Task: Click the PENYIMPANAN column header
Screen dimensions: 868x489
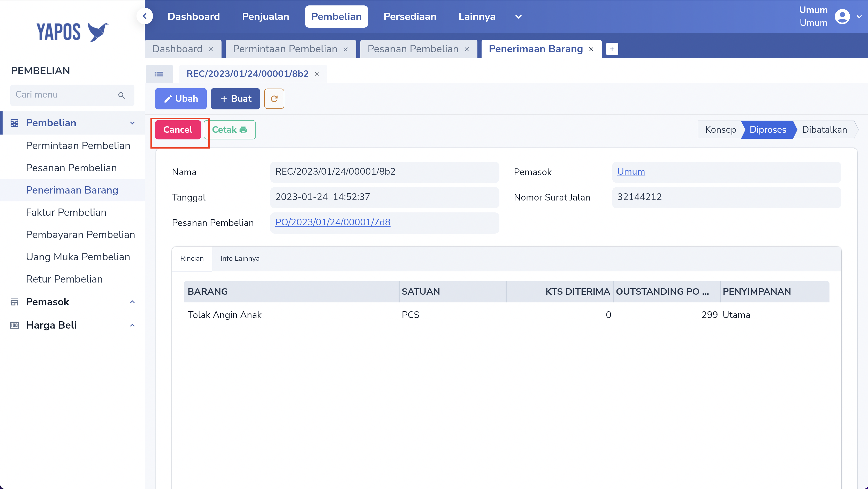Action: tap(775, 292)
